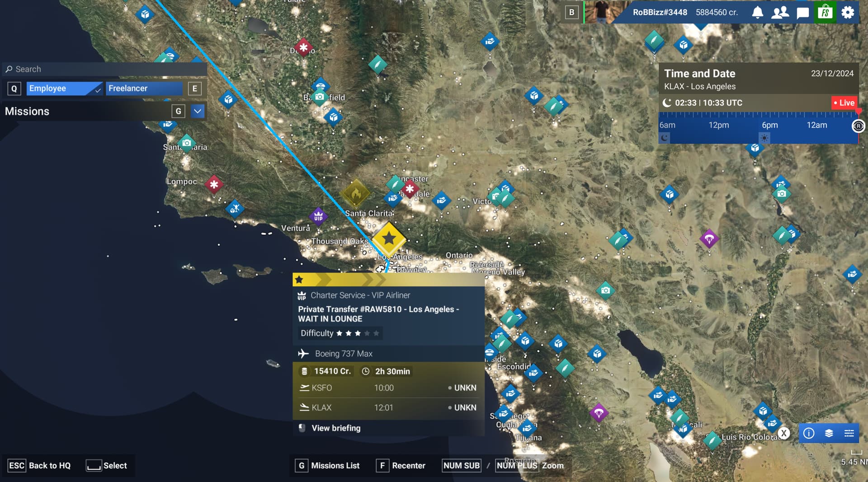
Task: Toggle the Live time button
Action: pyautogui.click(x=844, y=103)
